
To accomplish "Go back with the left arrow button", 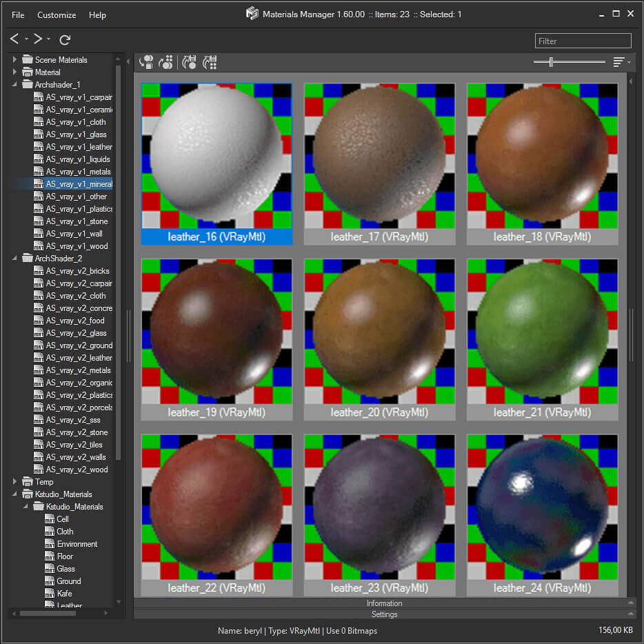I will tap(14, 39).
